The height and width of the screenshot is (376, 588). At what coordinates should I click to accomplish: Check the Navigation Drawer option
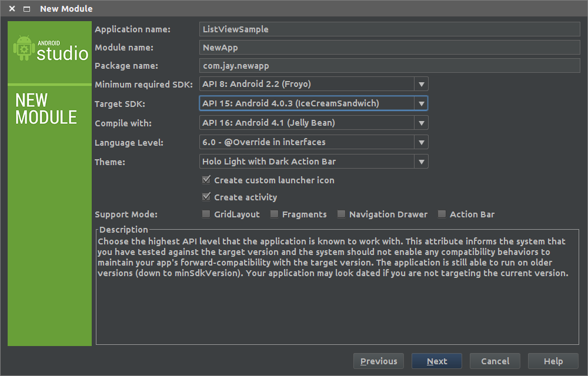pos(342,214)
